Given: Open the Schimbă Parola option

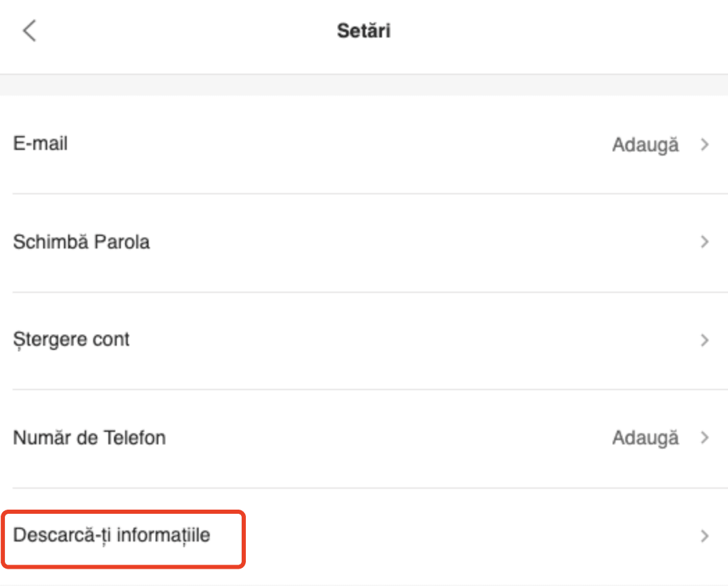Looking at the screenshot, I should [x=81, y=242].
